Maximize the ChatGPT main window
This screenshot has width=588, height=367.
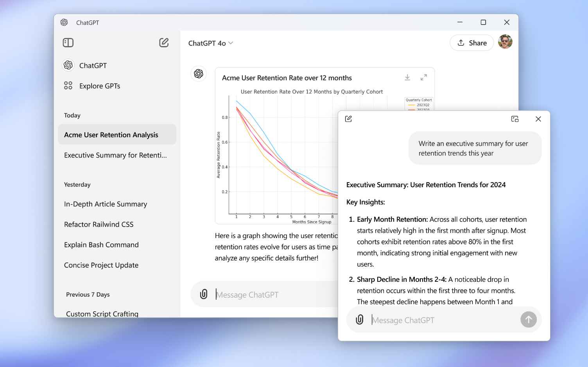[x=483, y=22]
